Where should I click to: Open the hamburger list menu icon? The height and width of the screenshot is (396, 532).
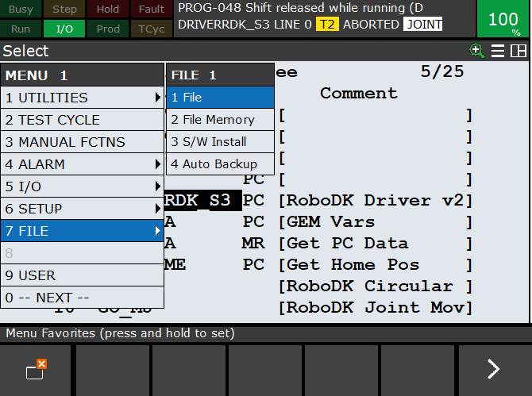pyautogui.click(x=498, y=51)
